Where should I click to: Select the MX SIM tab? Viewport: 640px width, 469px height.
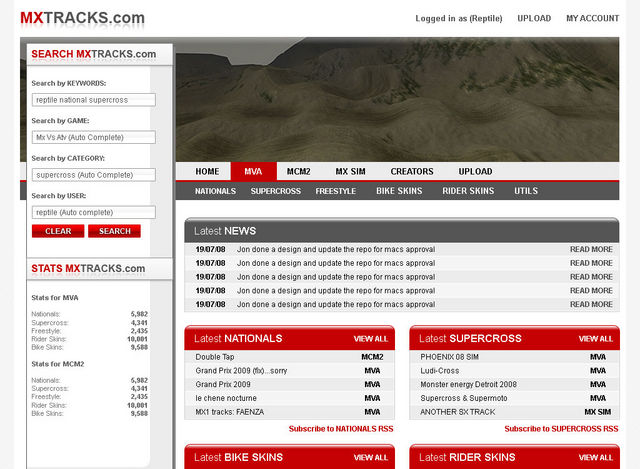(352, 171)
